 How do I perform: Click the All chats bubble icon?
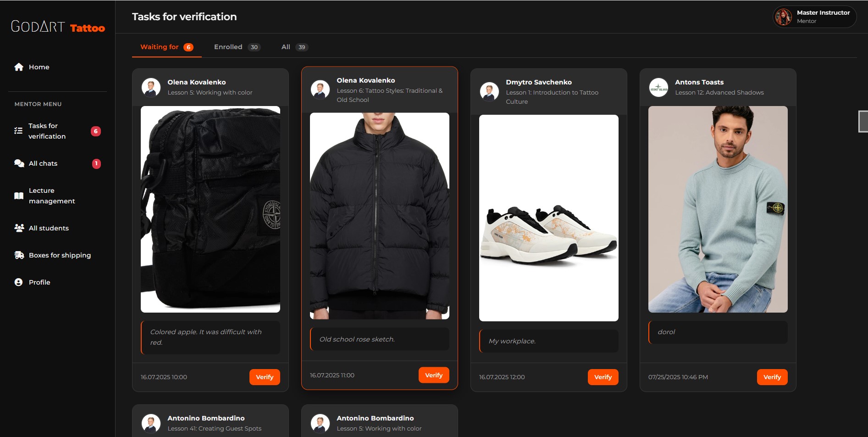pyautogui.click(x=19, y=163)
